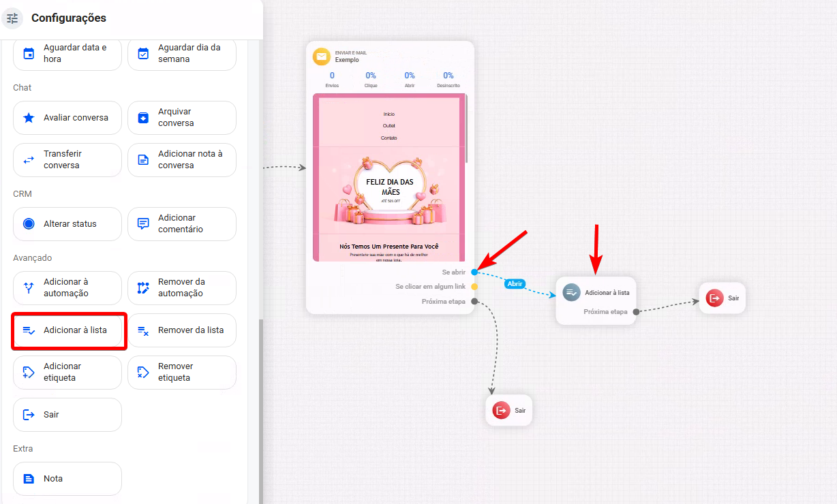Select the Aguardar data e hora action
The width and height of the screenshot is (837, 504).
coord(67,54)
